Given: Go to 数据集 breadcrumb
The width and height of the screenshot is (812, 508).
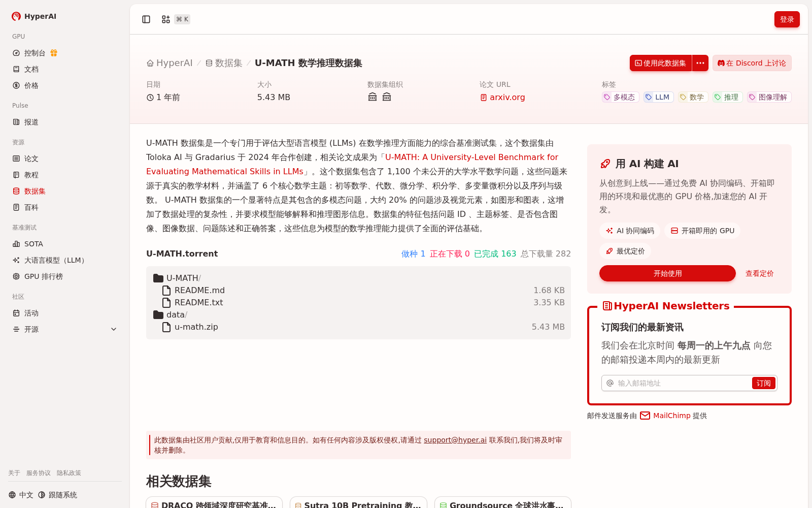Looking at the screenshot, I should coord(224,63).
